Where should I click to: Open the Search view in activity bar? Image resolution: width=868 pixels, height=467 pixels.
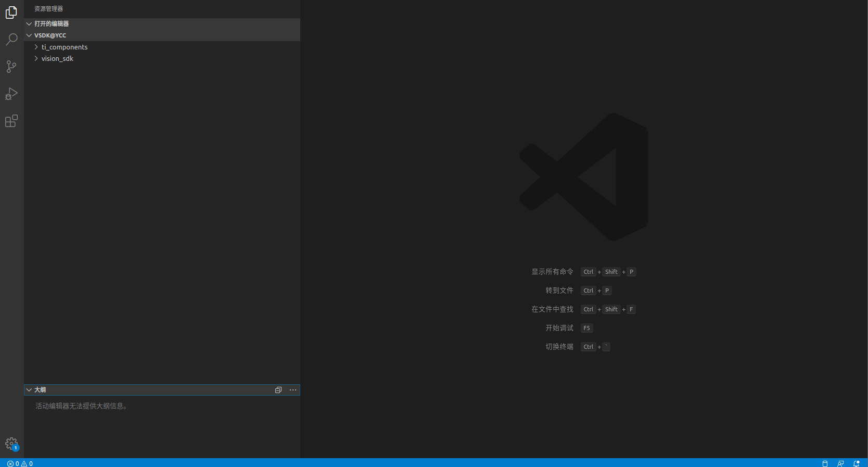pos(11,40)
